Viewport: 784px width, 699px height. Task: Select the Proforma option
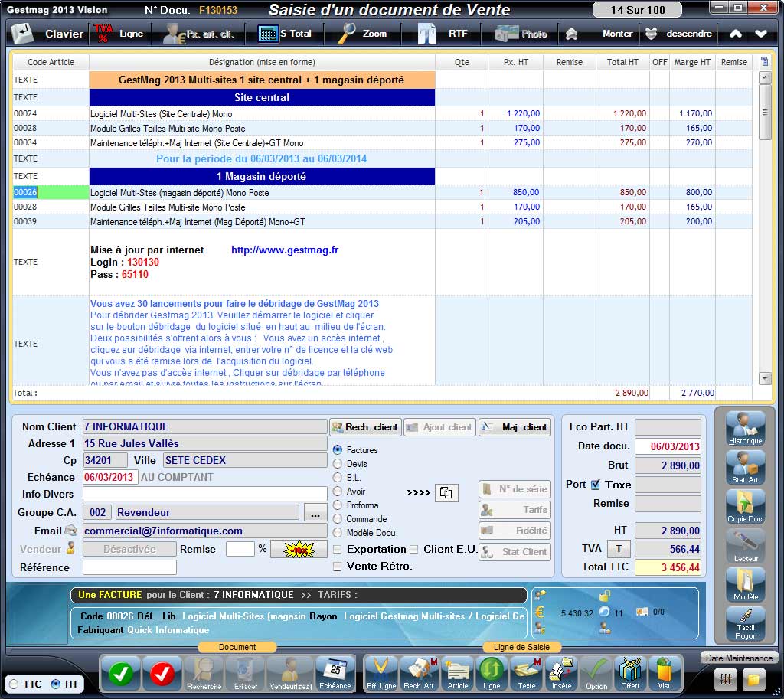click(338, 505)
